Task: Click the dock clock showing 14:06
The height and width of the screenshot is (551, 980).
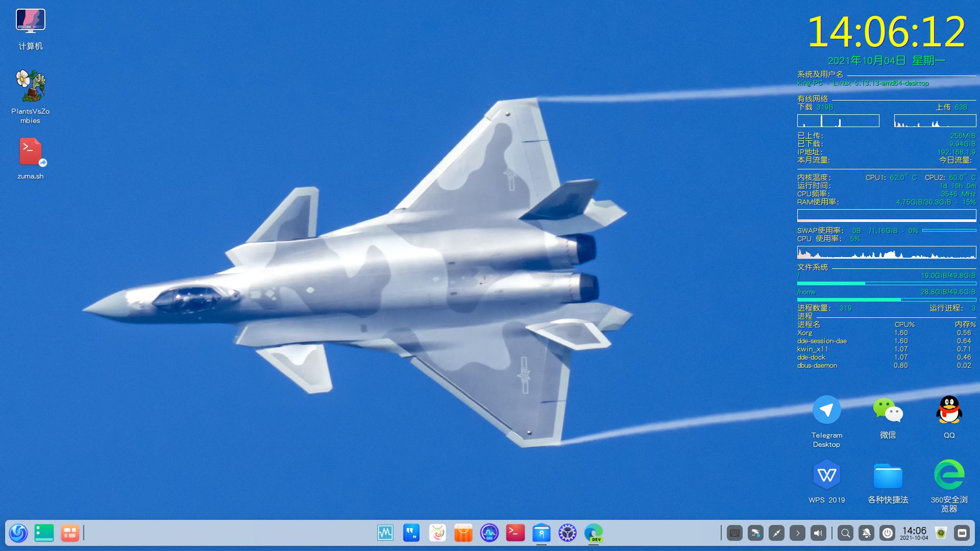Action: (914, 533)
